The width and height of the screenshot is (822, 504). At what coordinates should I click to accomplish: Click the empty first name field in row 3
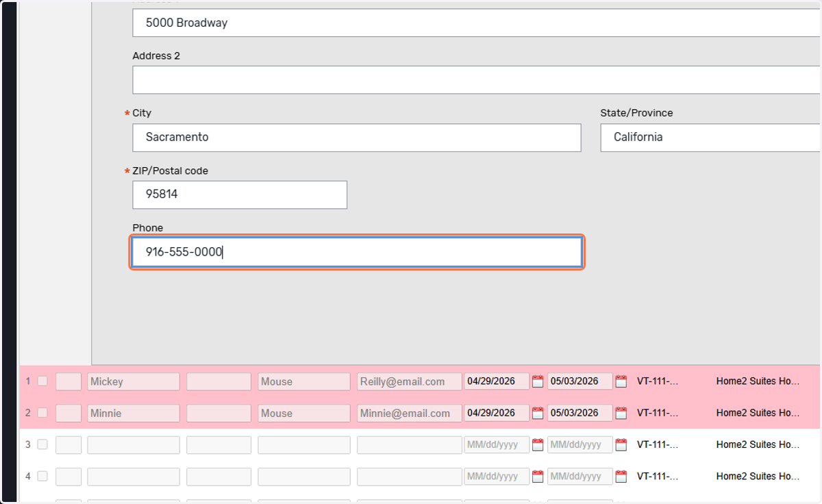coord(134,444)
